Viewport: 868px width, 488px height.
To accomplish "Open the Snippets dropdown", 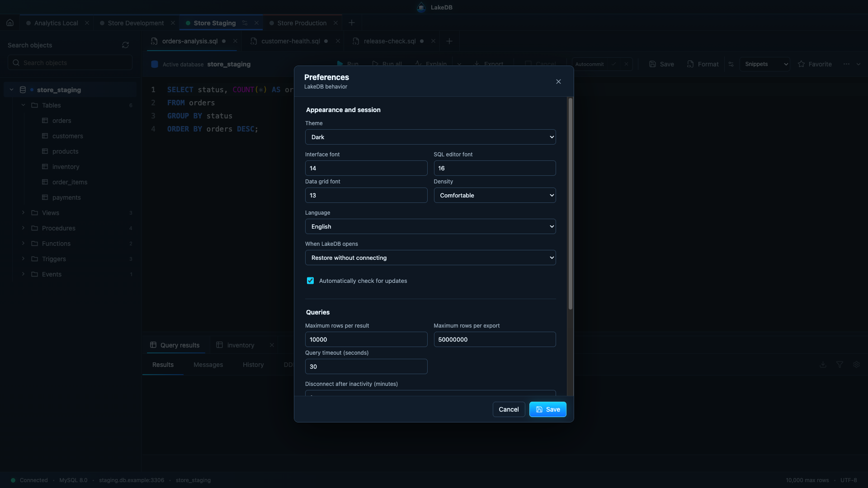I will pos(765,64).
